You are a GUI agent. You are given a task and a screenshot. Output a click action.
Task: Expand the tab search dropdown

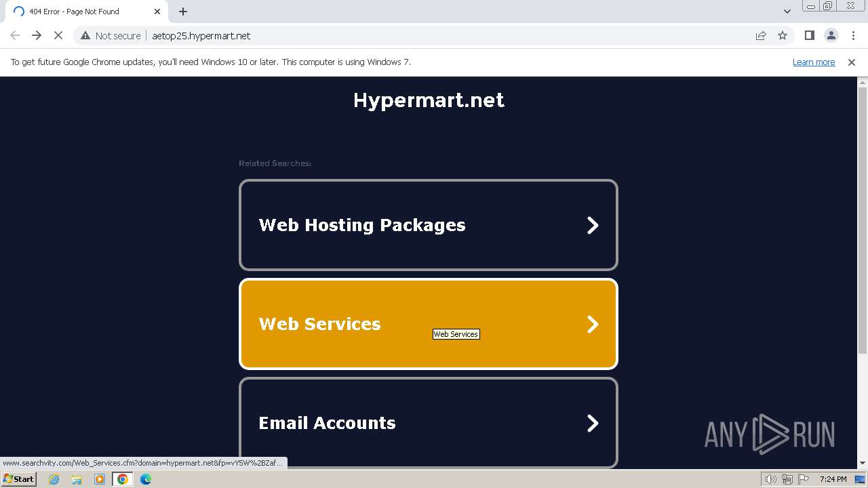[787, 12]
